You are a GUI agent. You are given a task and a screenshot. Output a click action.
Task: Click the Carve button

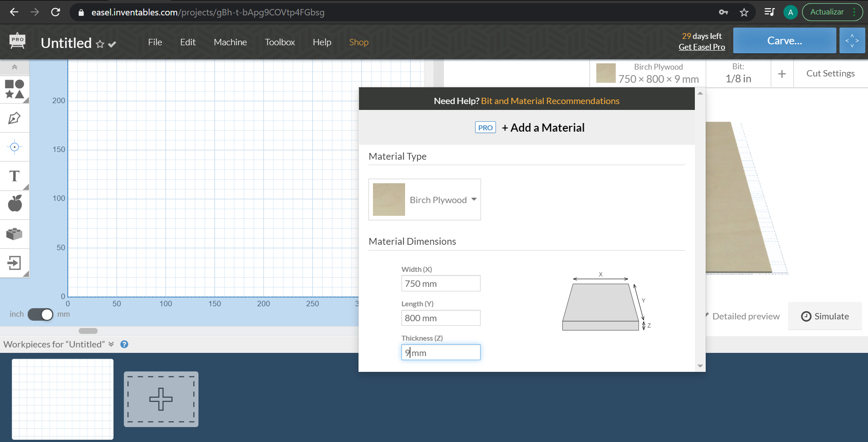point(784,41)
